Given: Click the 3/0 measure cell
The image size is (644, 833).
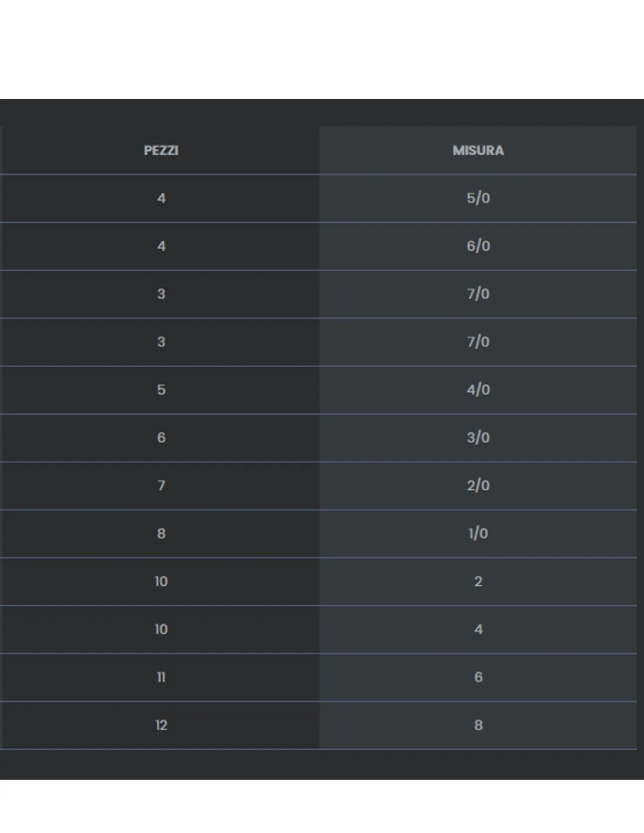Looking at the screenshot, I should pyautogui.click(x=478, y=438).
